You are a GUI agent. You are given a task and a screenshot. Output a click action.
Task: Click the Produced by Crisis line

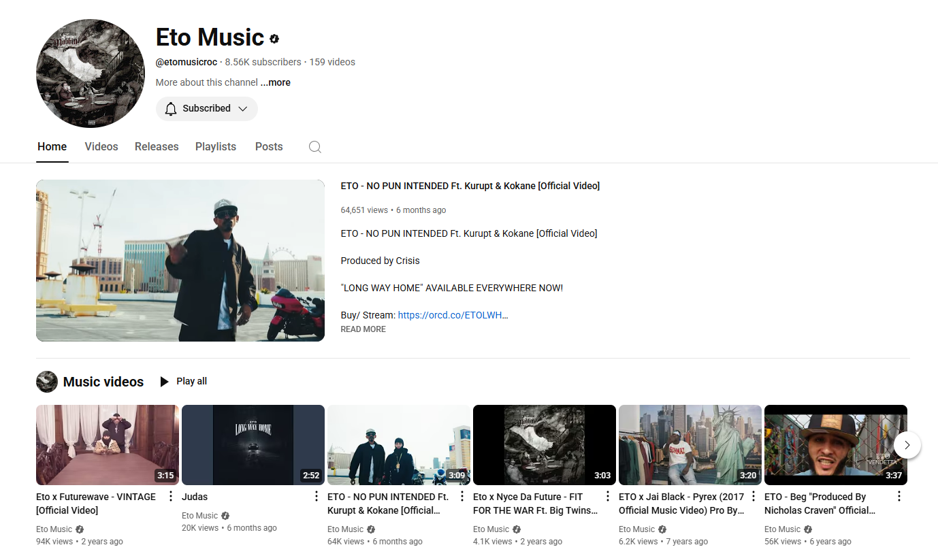tap(381, 261)
